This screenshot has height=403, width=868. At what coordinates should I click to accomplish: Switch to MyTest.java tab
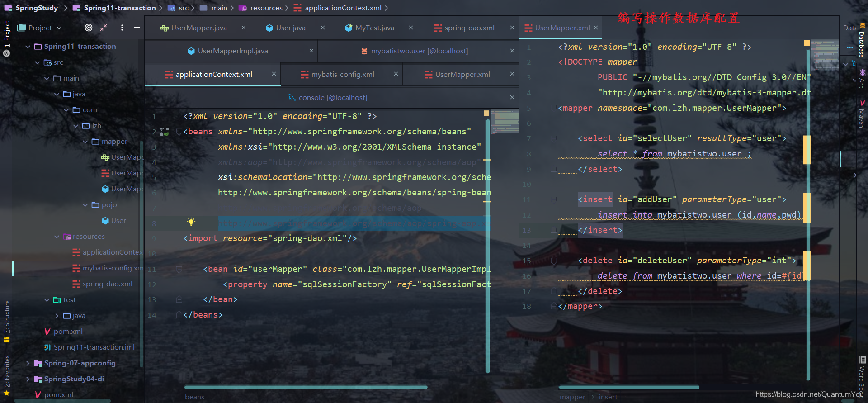[x=369, y=28]
